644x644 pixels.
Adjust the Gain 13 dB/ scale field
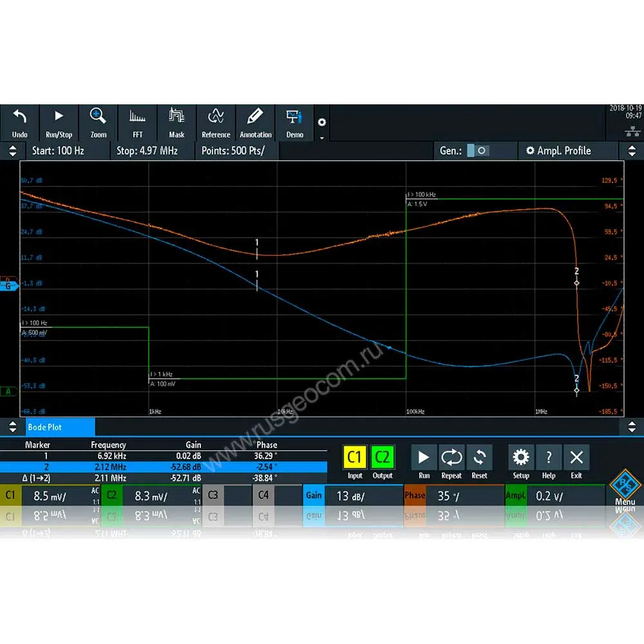[351, 496]
